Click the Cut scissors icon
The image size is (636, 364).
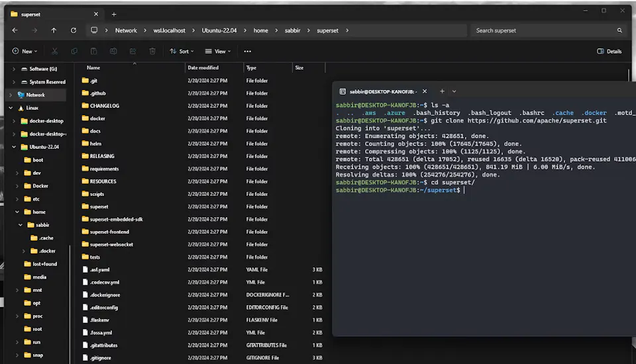(55, 51)
